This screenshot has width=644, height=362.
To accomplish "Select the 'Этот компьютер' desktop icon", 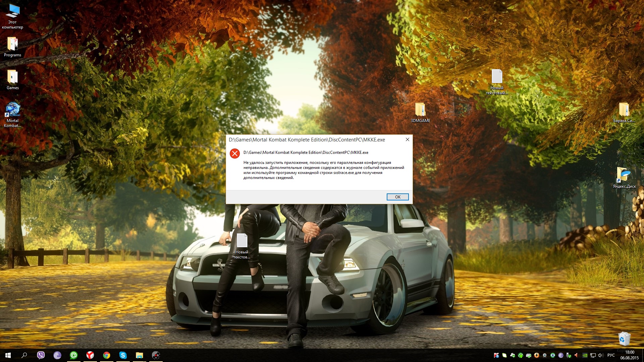I will (13, 17).
